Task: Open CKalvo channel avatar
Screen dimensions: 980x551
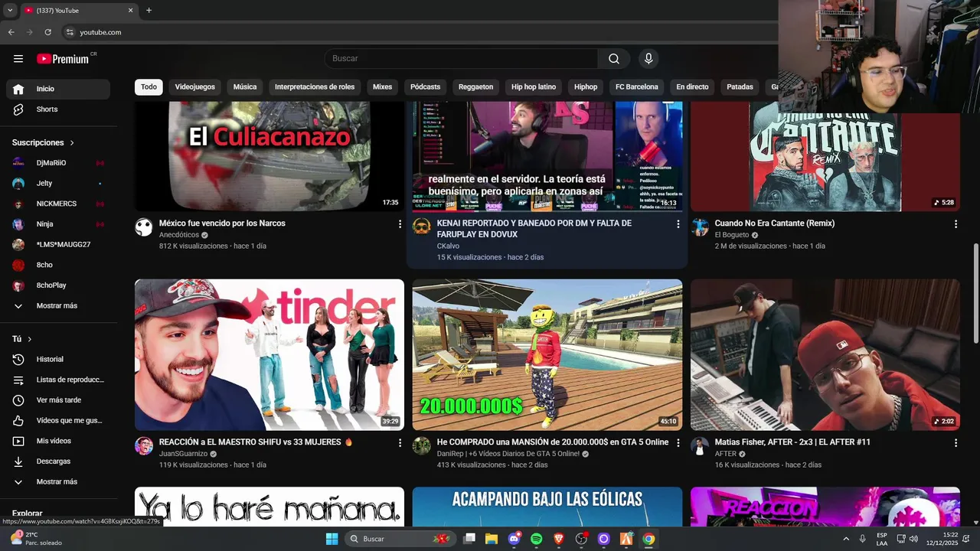Action: (422, 227)
